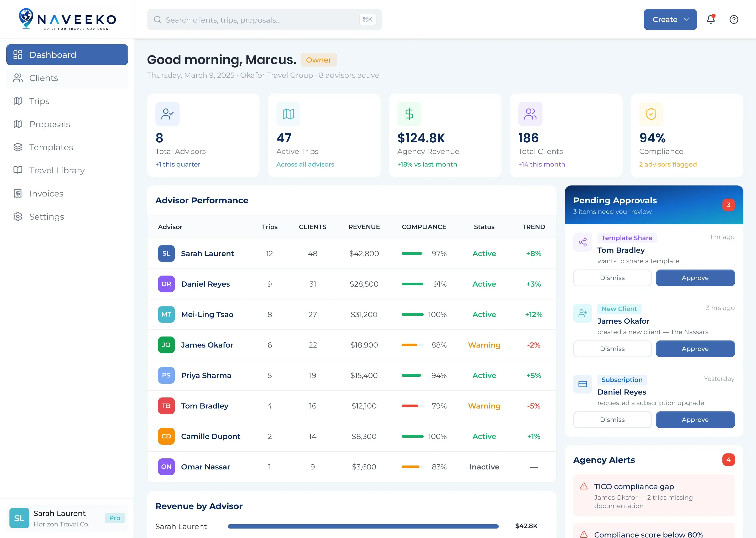Viewport: 756px width, 538px height.
Task: Dismiss Tom Bradley's template share request
Action: point(612,278)
